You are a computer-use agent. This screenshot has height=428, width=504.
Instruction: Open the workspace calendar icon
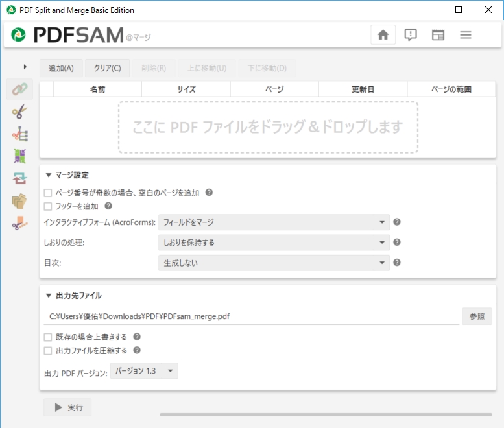438,35
